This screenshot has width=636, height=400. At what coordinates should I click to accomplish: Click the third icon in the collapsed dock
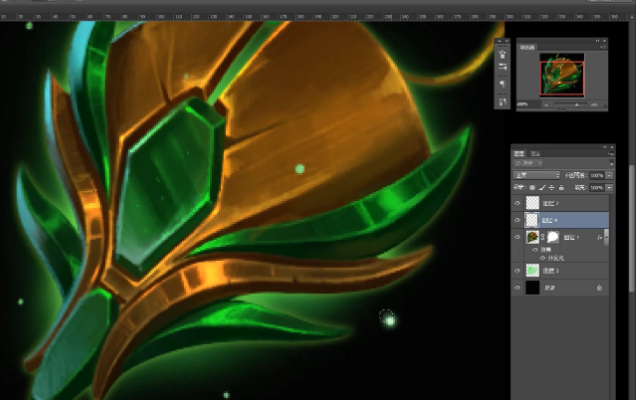pyautogui.click(x=502, y=84)
